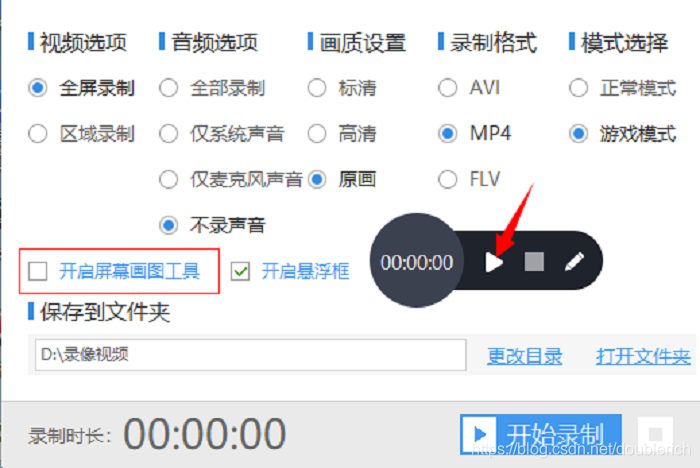Select 正常模式 mode option
The height and width of the screenshot is (468, 700).
578,88
